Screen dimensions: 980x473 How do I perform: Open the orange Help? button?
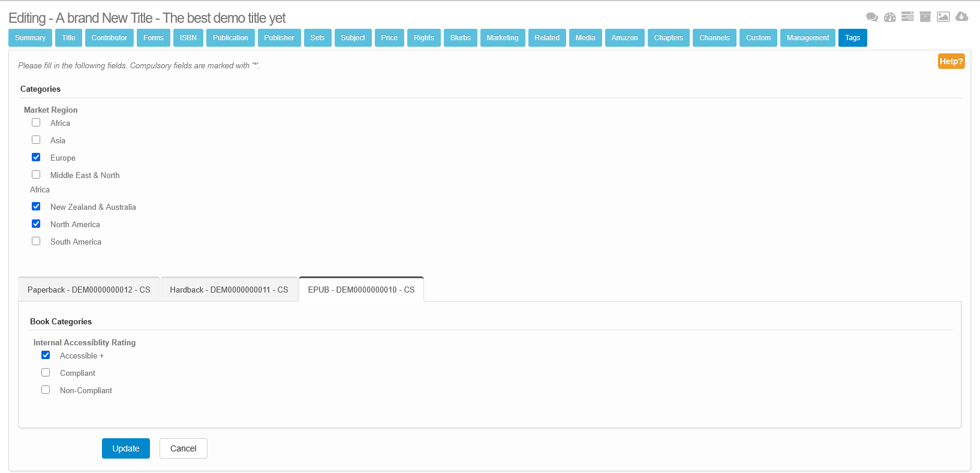(951, 61)
